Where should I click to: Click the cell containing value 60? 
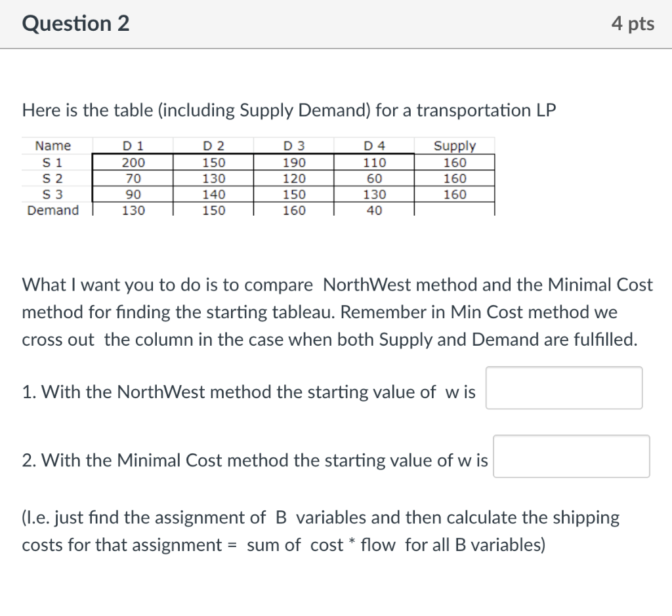pos(374,178)
